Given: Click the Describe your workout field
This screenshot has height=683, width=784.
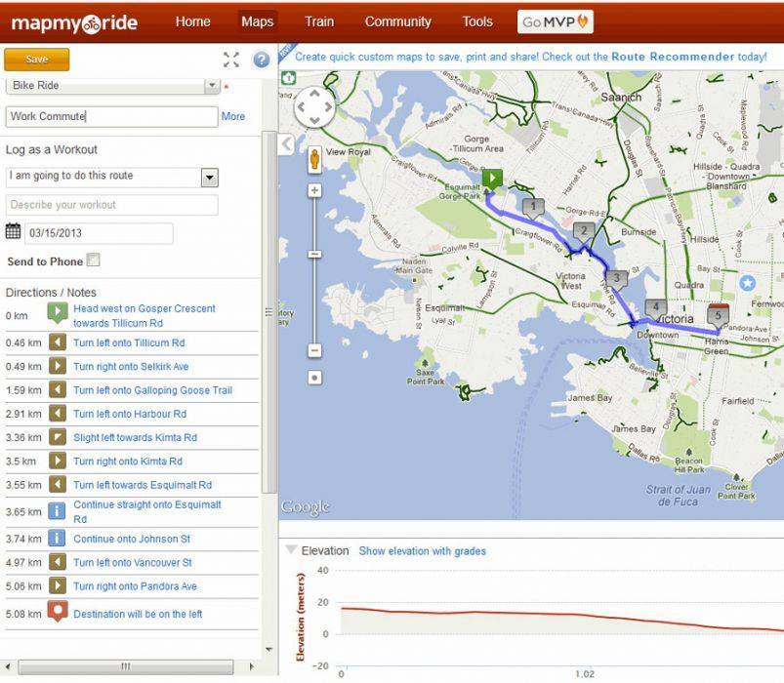Looking at the screenshot, I should pos(112,205).
